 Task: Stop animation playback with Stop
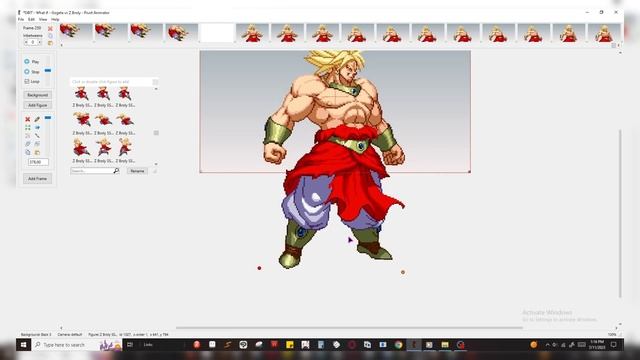click(32, 72)
